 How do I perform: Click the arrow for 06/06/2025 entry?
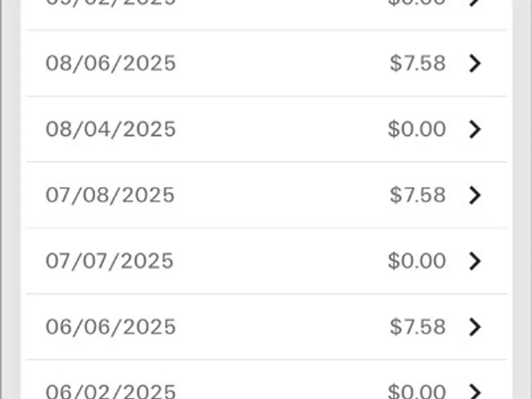[475, 327]
